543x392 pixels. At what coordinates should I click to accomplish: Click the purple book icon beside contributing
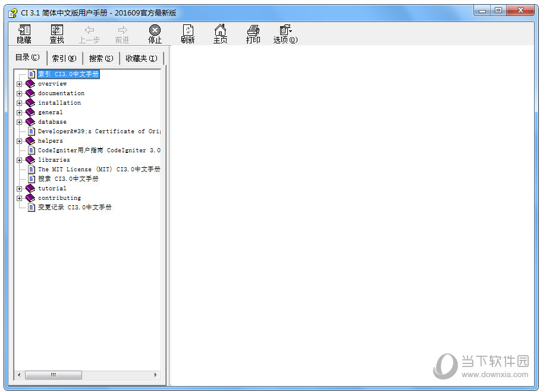tap(30, 197)
